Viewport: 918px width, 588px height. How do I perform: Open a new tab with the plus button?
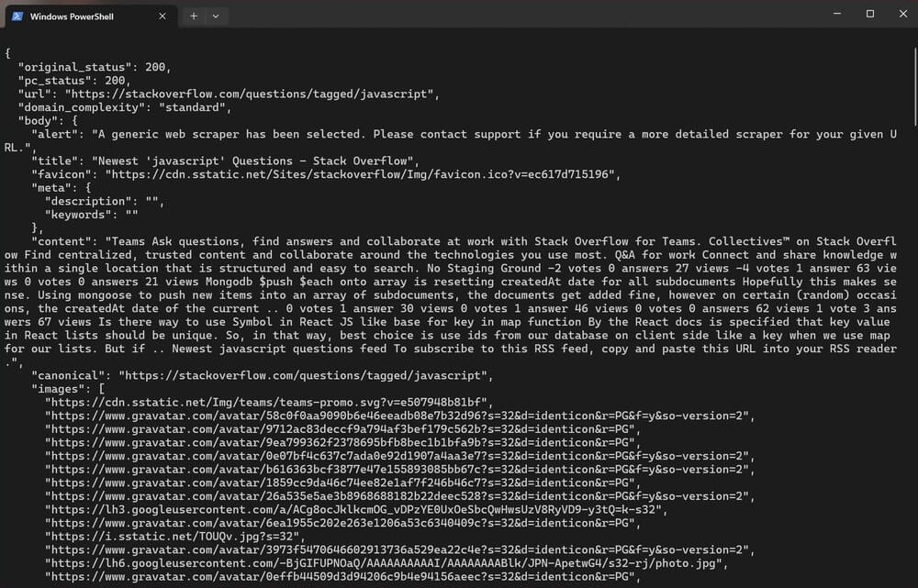click(192, 16)
